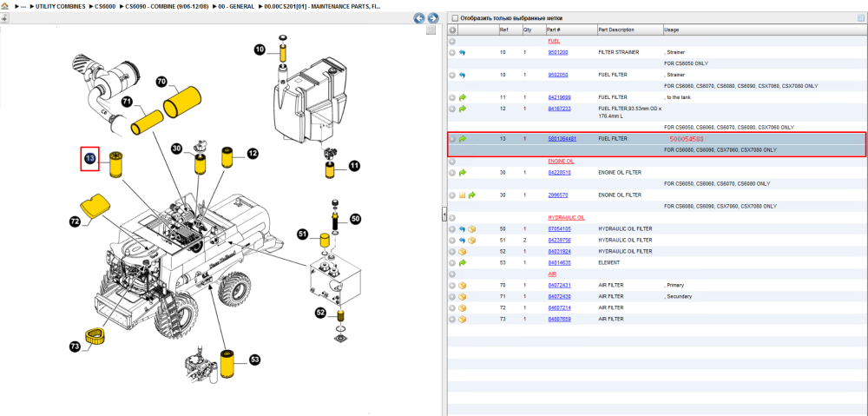Select the round marker for the Ref 70 row
This screenshot has width=868, height=416.
click(x=452, y=285)
